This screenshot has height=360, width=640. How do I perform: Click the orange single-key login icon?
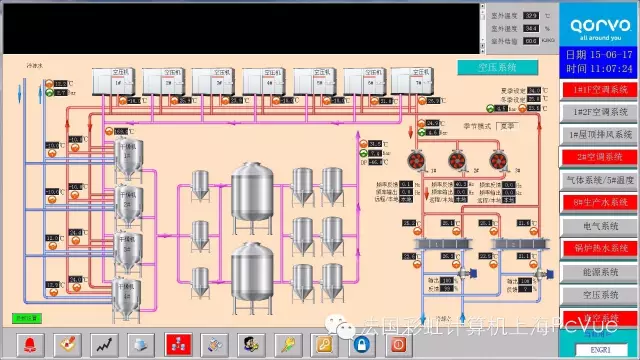[324, 345]
